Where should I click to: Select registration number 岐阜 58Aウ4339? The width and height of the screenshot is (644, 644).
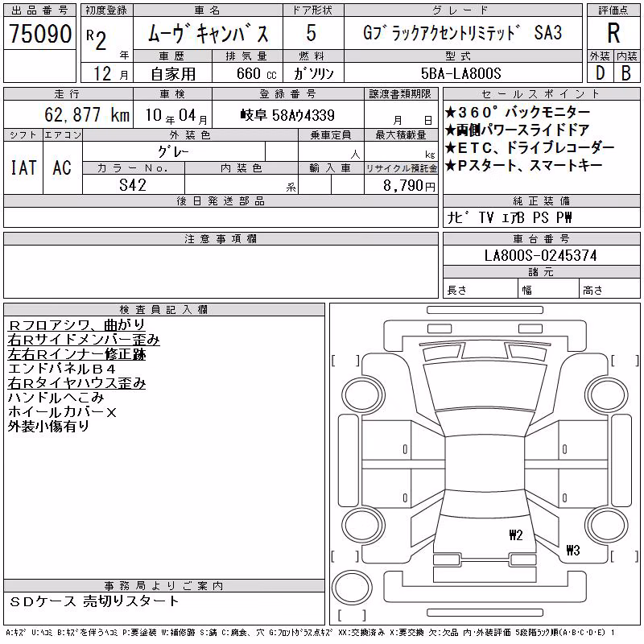coord(287,115)
